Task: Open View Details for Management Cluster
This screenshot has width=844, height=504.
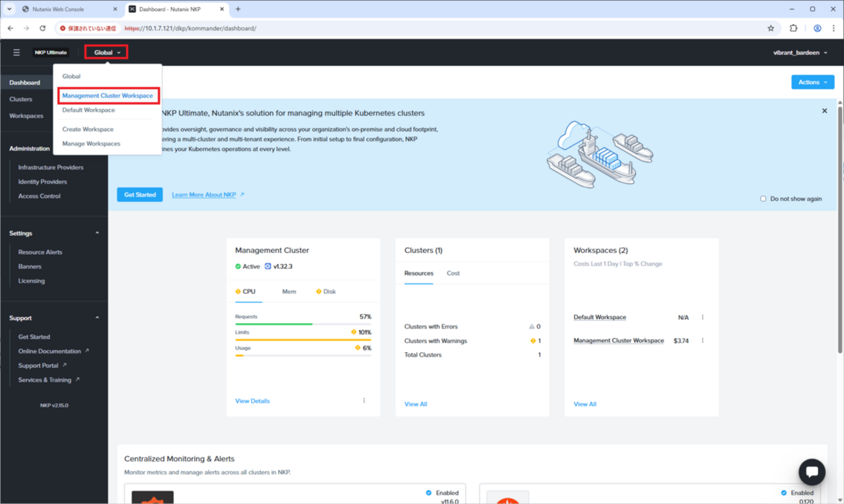Action: [253, 401]
